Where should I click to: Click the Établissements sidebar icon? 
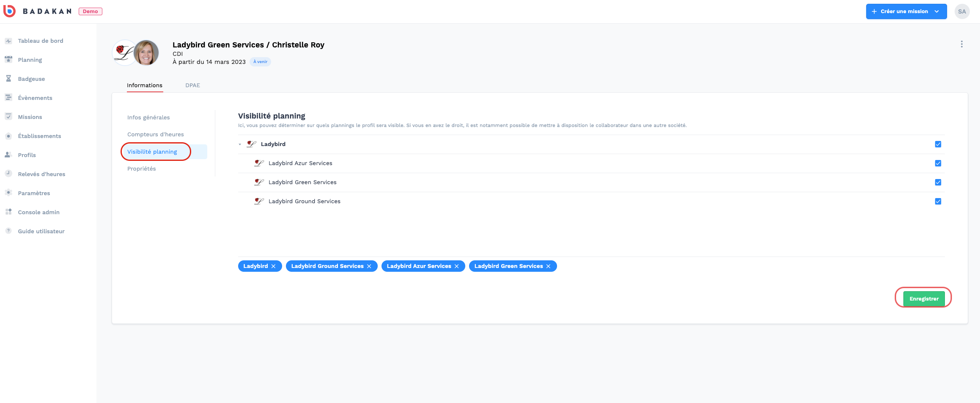tap(8, 136)
